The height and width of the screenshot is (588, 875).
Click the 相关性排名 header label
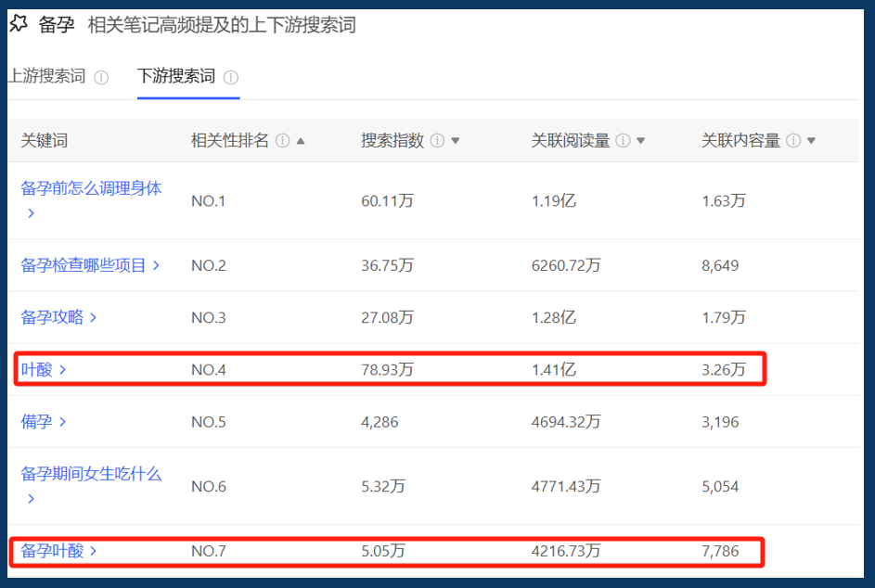(x=230, y=141)
